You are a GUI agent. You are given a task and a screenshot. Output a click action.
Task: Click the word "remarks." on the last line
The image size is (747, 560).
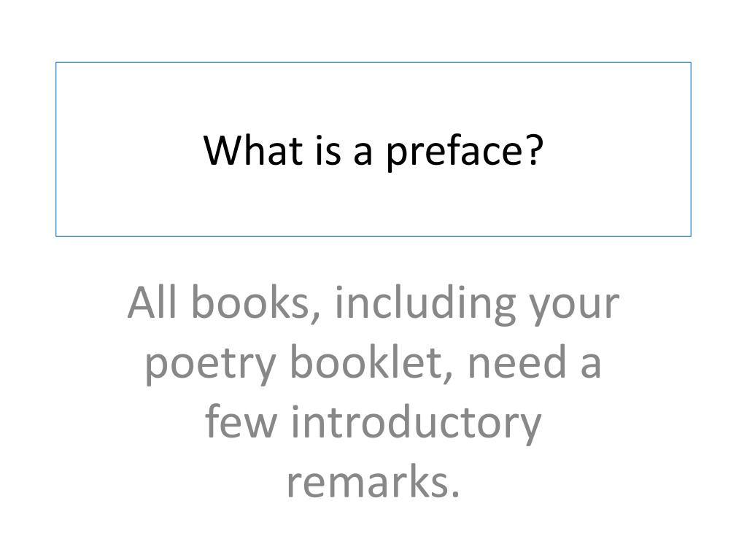tap(373, 481)
